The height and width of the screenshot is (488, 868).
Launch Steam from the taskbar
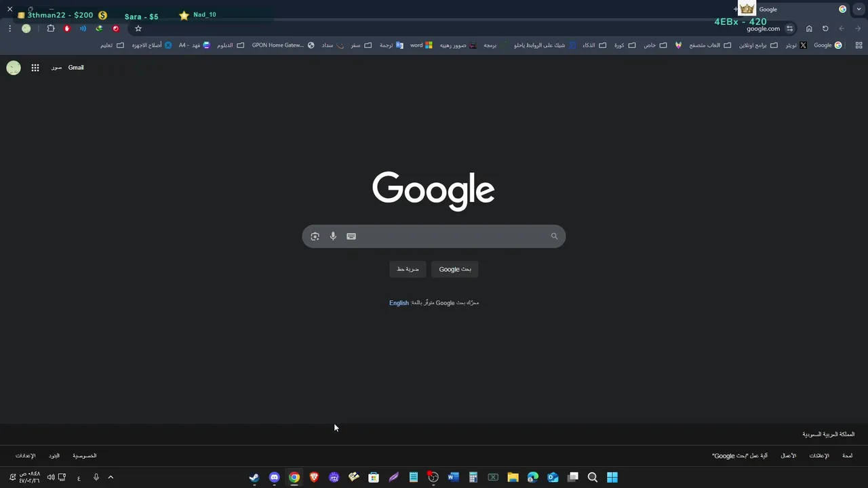[254, 477]
